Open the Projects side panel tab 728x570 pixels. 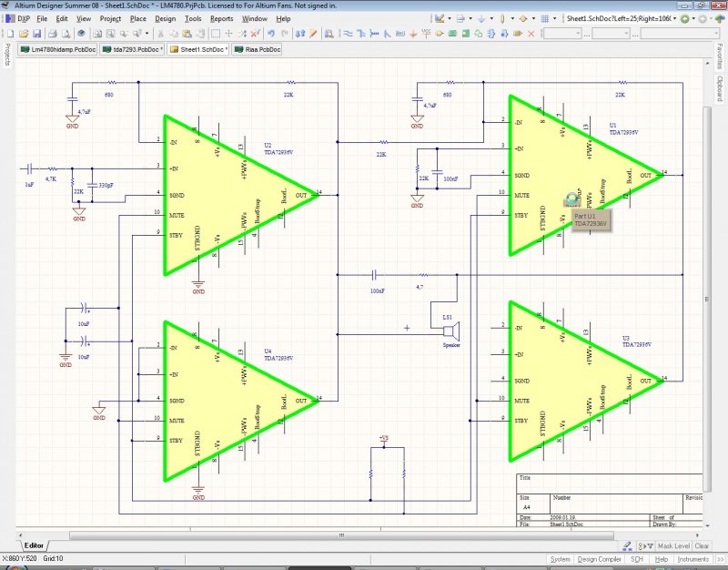pyautogui.click(x=7, y=55)
